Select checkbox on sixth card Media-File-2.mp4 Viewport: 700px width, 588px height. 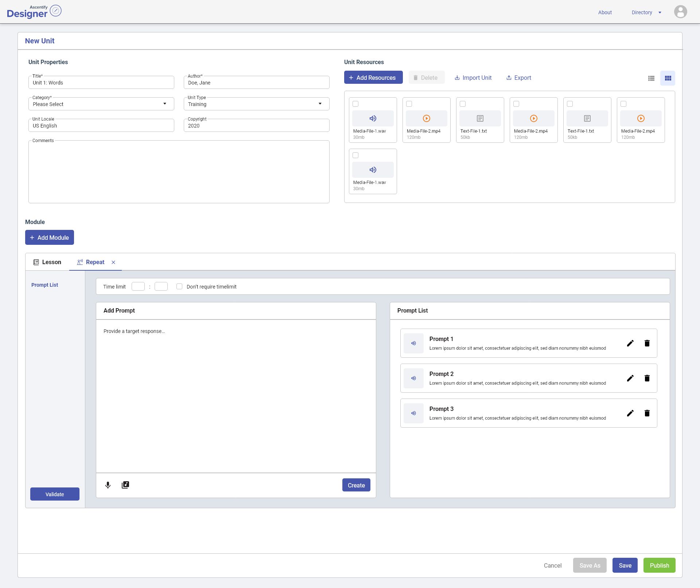pos(623,104)
